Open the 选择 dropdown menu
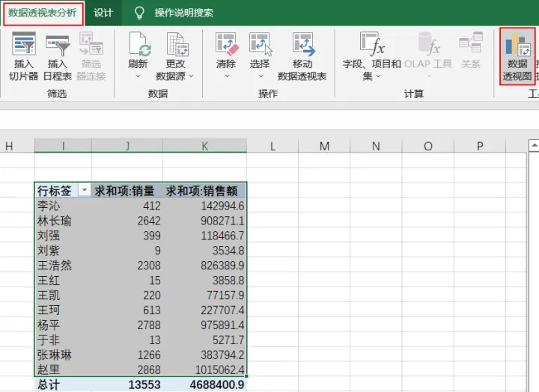The height and width of the screenshot is (392, 539). (260, 76)
